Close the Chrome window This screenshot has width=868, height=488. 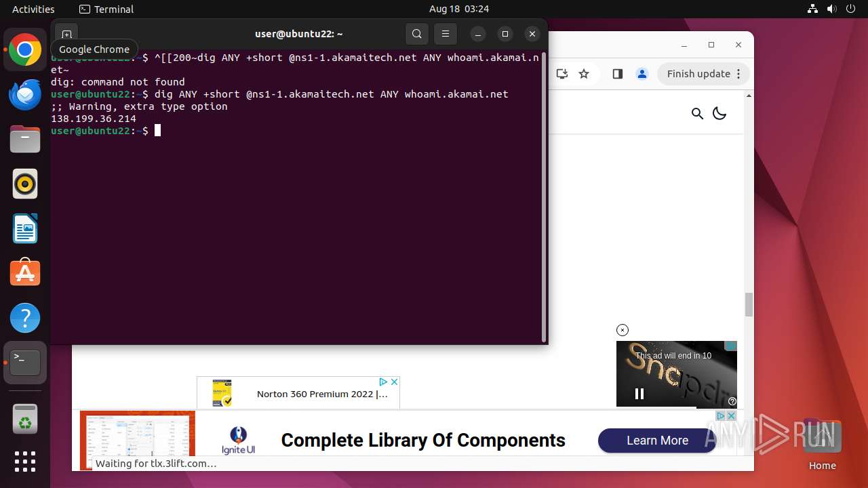738,45
